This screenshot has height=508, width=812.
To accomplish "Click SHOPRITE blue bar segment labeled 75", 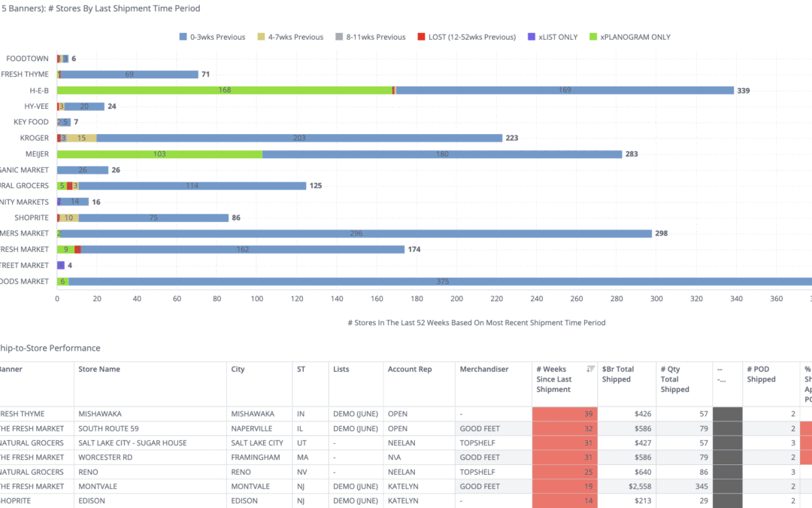I will (153, 217).
